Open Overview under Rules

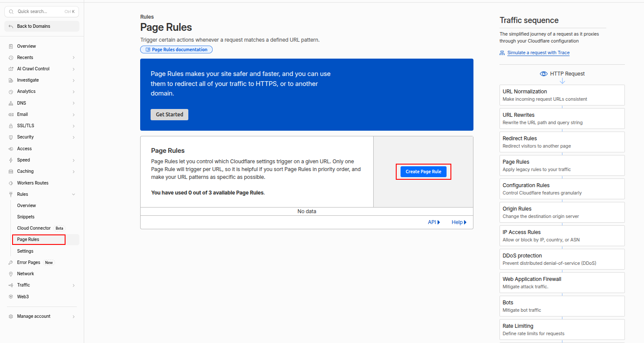[x=26, y=205]
